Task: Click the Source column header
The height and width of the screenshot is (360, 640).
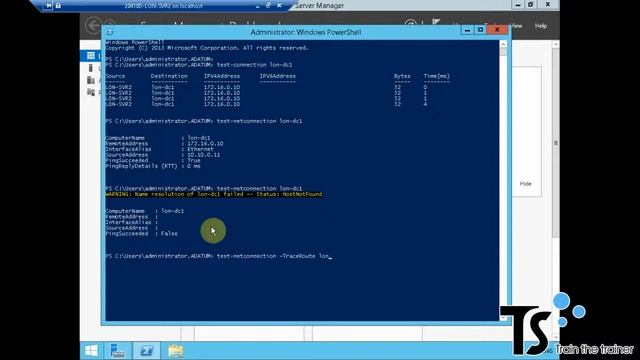Action: click(x=116, y=76)
